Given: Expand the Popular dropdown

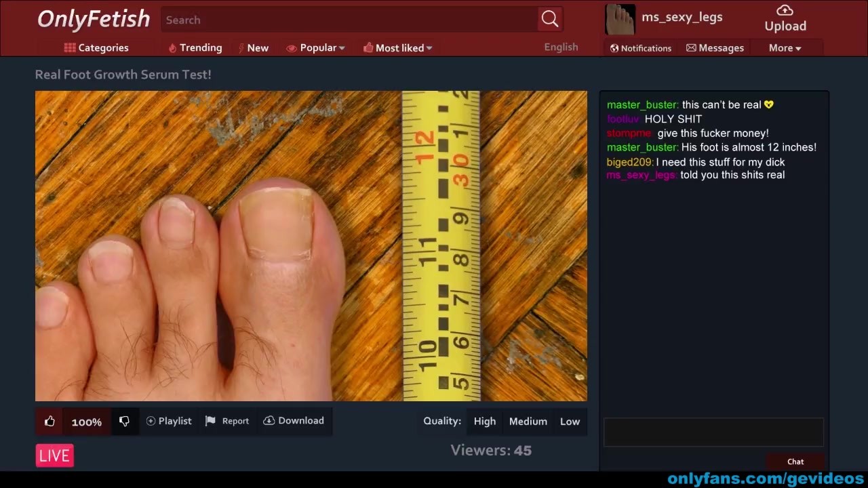Looking at the screenshot, I should pos(316,48).
